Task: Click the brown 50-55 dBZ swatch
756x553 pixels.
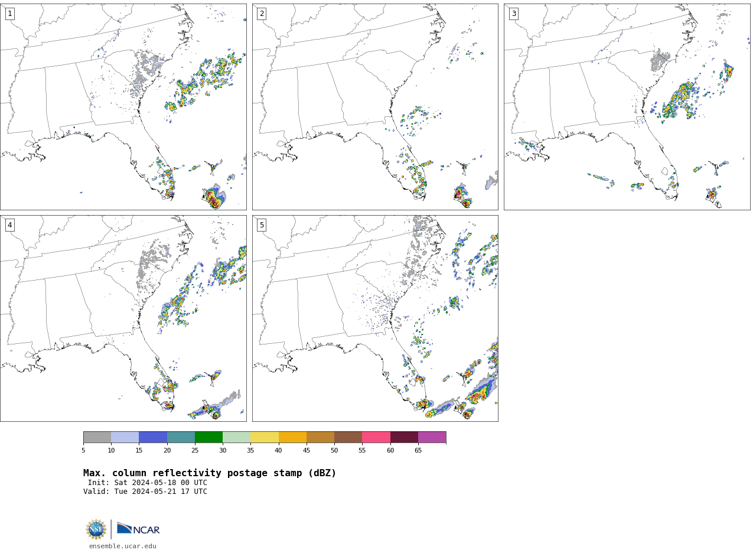Action: click(348, 437)
